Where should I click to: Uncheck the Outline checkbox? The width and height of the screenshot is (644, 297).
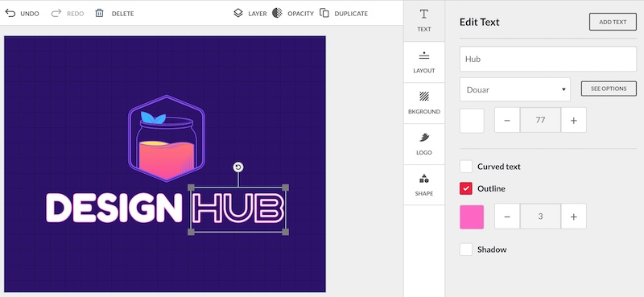point(466,188)
